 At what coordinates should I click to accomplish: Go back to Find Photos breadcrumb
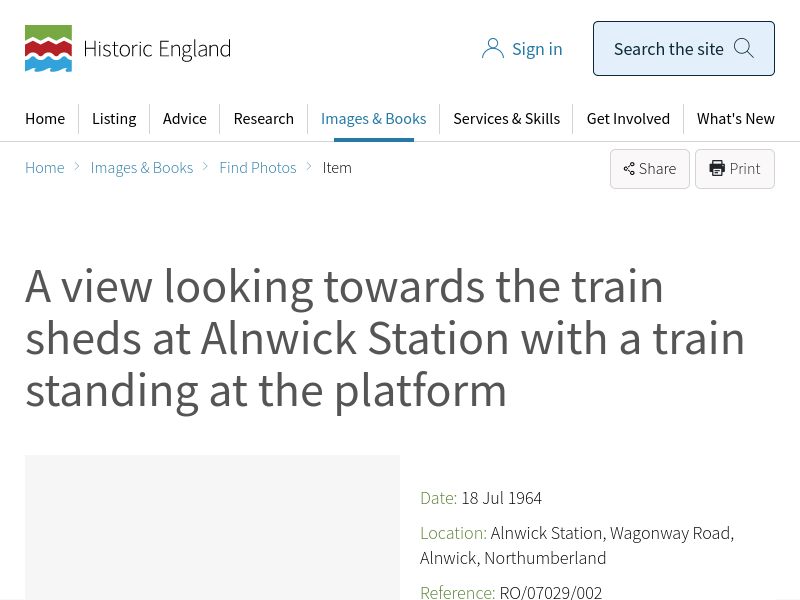coord(258,167)
